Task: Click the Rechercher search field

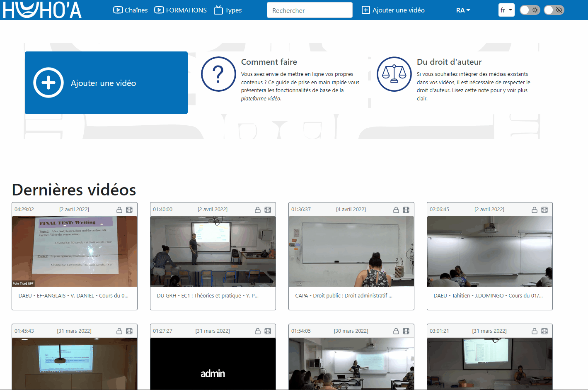Action: [310, 10]
